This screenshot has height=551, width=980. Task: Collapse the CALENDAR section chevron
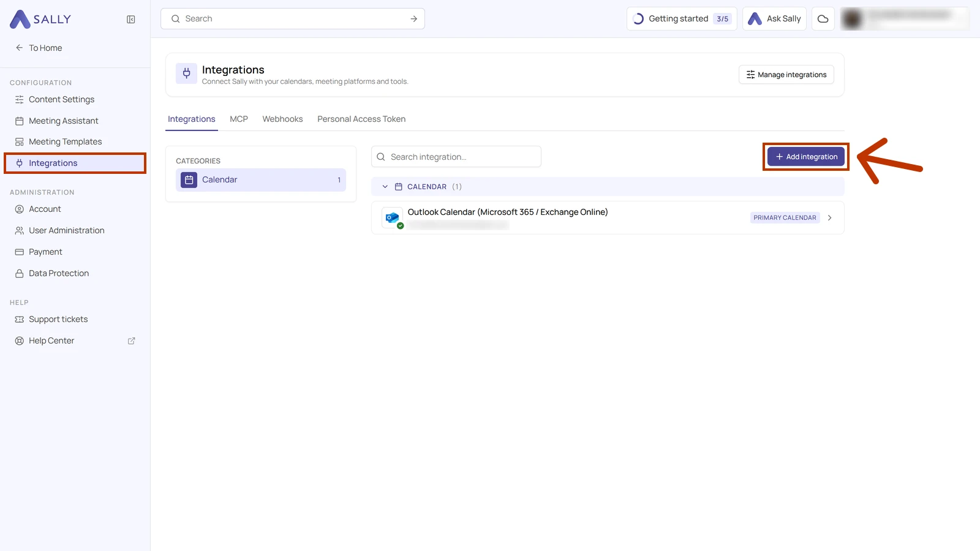tap(385, 187)
